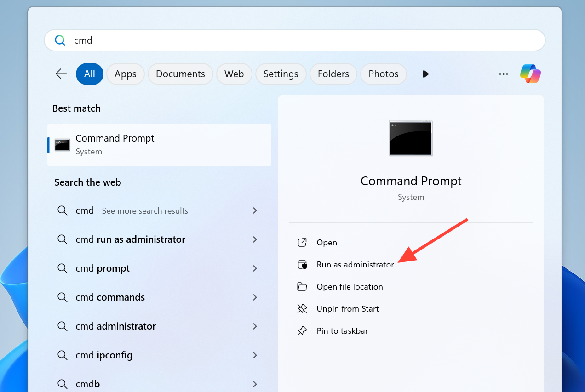
Task: Click the search magnifier icon in search box
Action: click(60, 40)
